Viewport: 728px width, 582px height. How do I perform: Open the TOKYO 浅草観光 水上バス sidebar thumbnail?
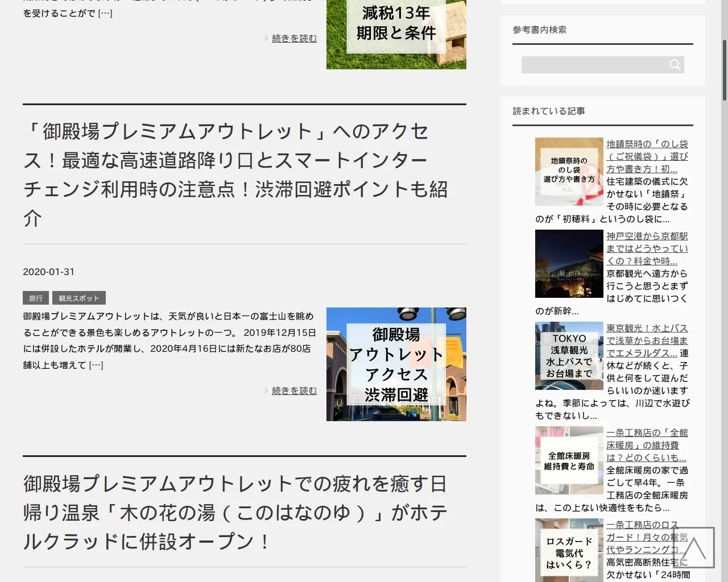click(x=569, y=356)
